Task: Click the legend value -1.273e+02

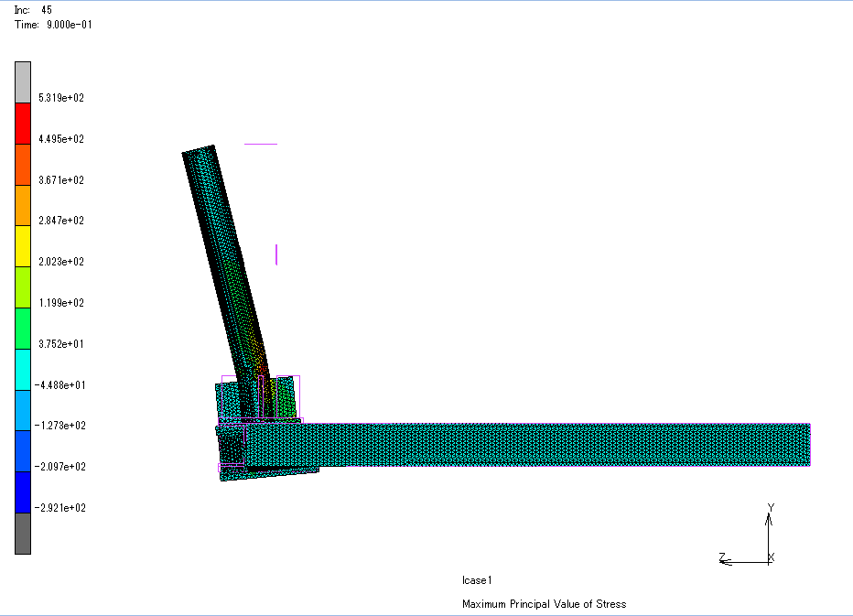Action: (59, 426)
